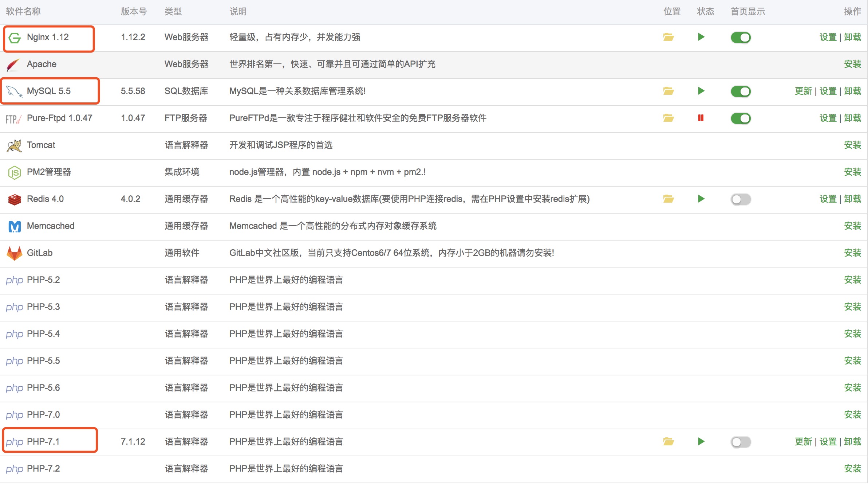Viewport: 868px width, 484px height.
Task: Toggle Pure-Ftpd homepage display switch
Action: pos(741,118)
